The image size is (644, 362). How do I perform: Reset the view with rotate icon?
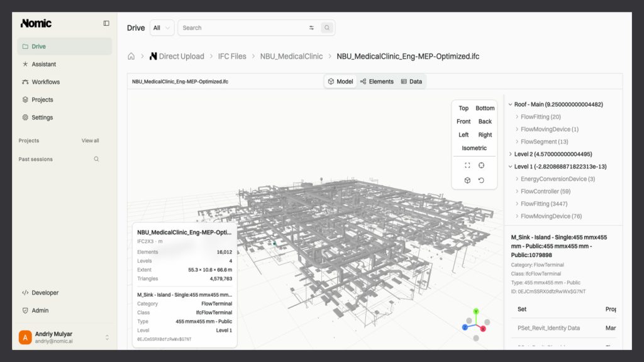click(481, 180)
